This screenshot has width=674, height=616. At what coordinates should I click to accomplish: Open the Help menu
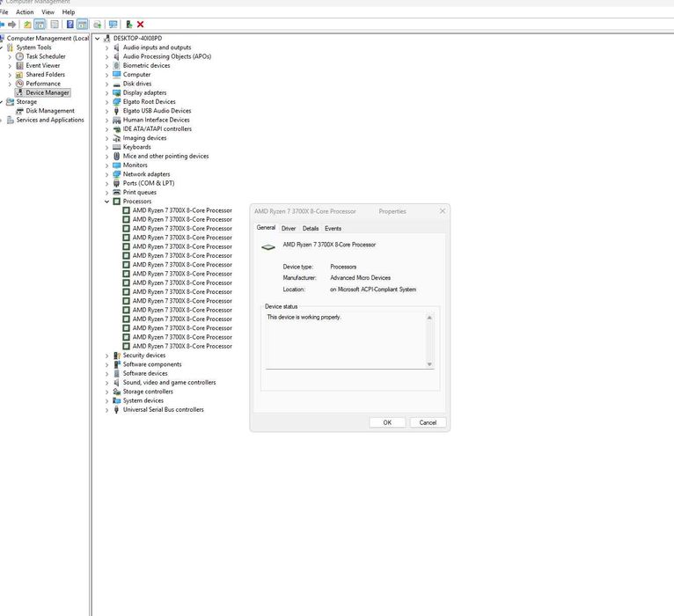tap(69, 12)
